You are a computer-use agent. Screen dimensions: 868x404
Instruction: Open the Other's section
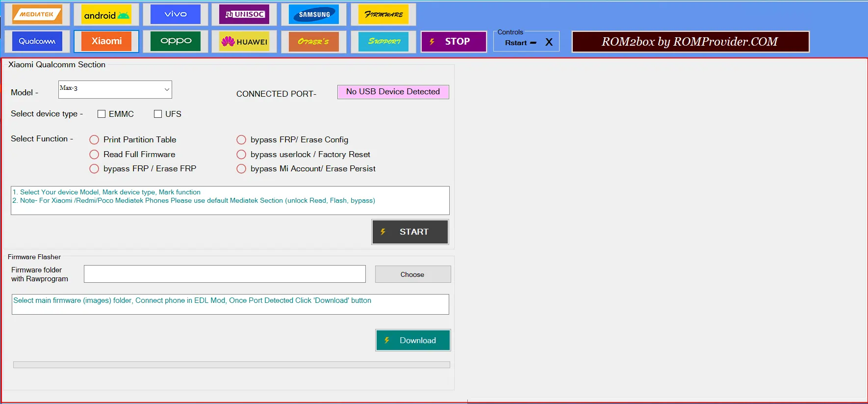click(314, 42)
